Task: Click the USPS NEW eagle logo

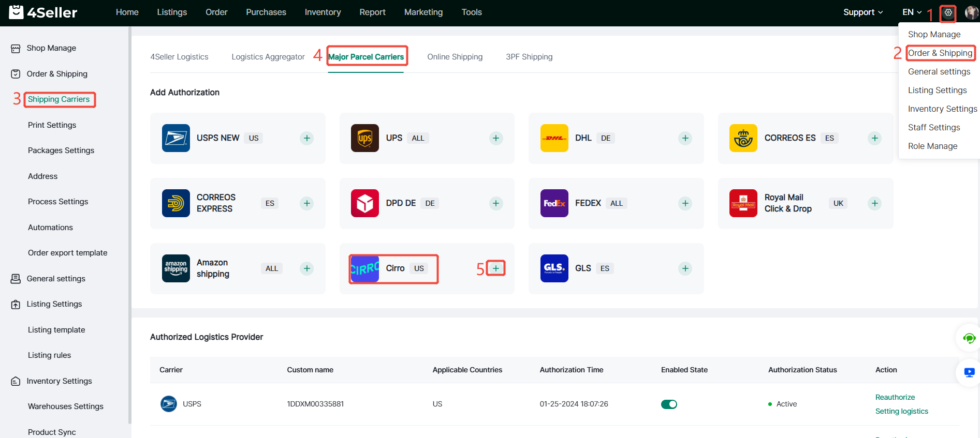Action: (176, 138)
